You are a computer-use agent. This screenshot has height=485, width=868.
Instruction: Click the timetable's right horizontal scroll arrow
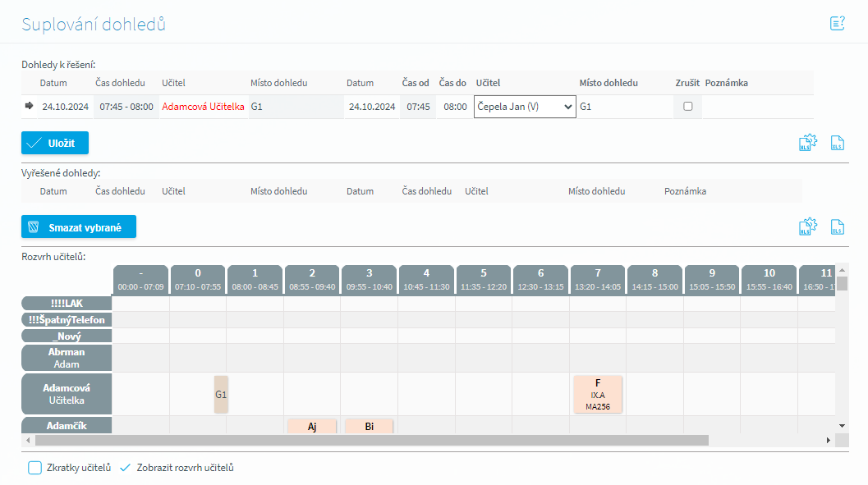coord(828,441)
